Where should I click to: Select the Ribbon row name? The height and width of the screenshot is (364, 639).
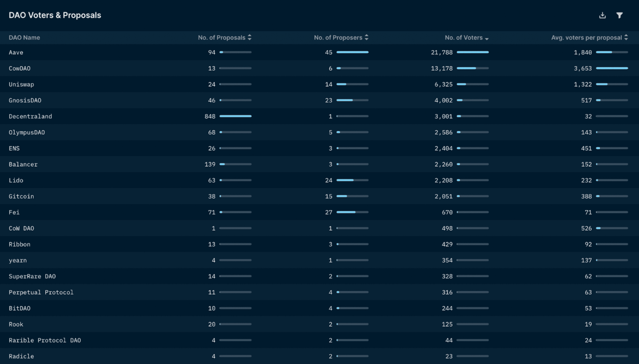[20, 244]
